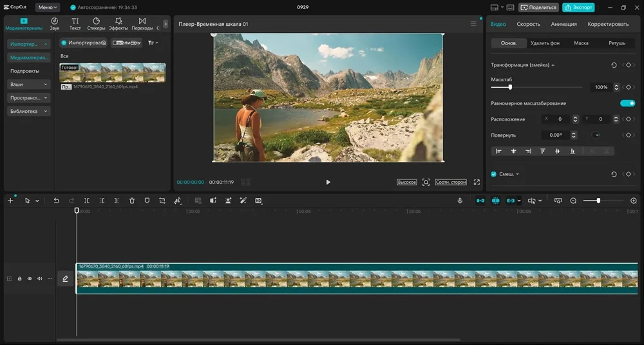Open the Эффекты tab
Screen dimensions: 644x345
point(118,23)
